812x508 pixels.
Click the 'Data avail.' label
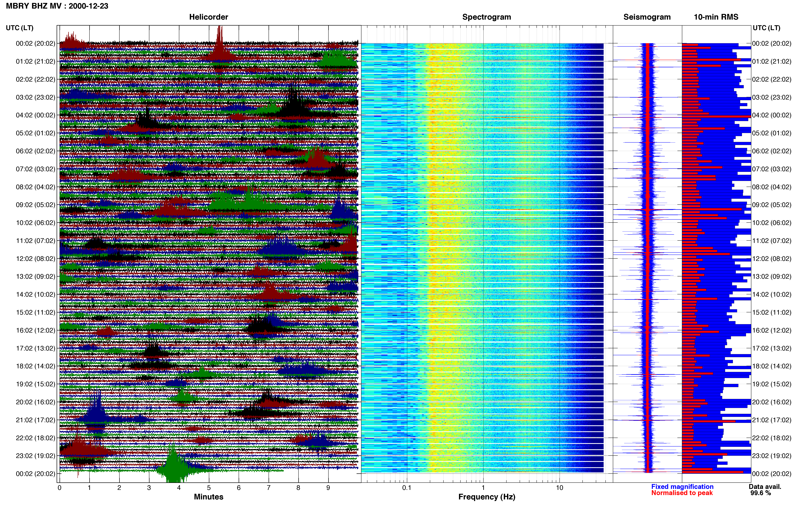tap(765, 486)
